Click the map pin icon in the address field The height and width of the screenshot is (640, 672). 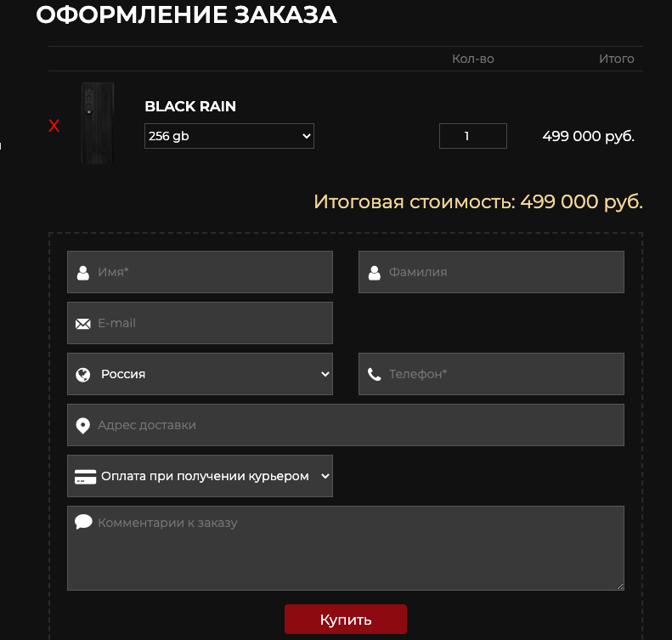tap(83, 426)
